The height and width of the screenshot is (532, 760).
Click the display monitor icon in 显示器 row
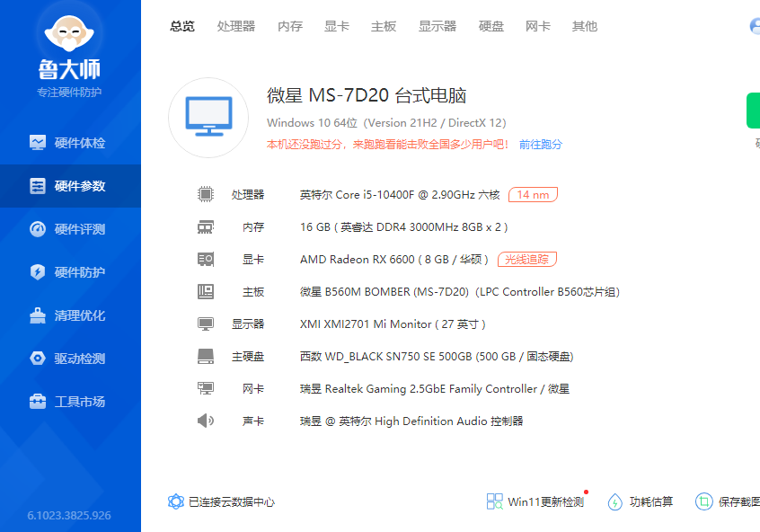click(x=206, y=324)
